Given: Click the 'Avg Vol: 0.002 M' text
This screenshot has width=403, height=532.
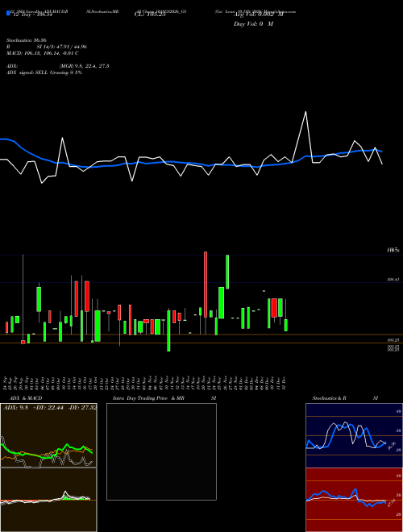Looking at the screenshot, I should coord(258,15).
